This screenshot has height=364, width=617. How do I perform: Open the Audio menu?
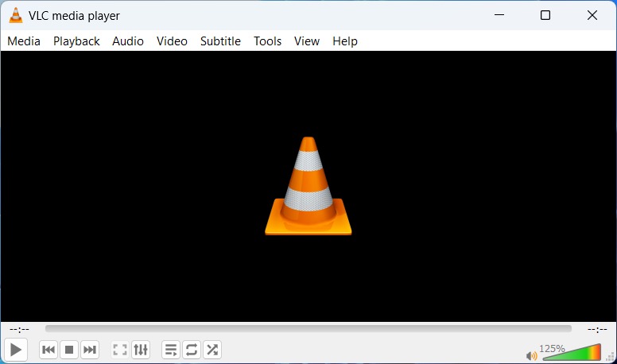coord(127,41)
